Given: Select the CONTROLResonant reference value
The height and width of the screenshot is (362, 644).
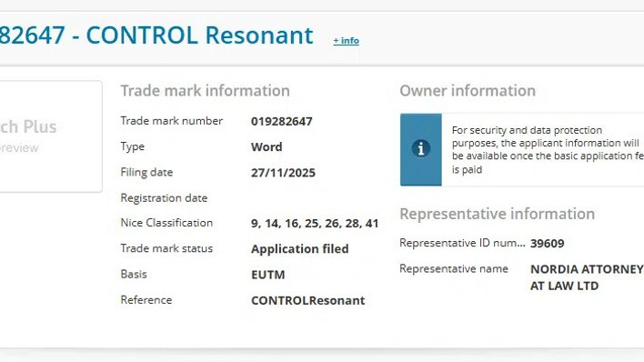Looking at the screenshot, I should pos(307,300).
